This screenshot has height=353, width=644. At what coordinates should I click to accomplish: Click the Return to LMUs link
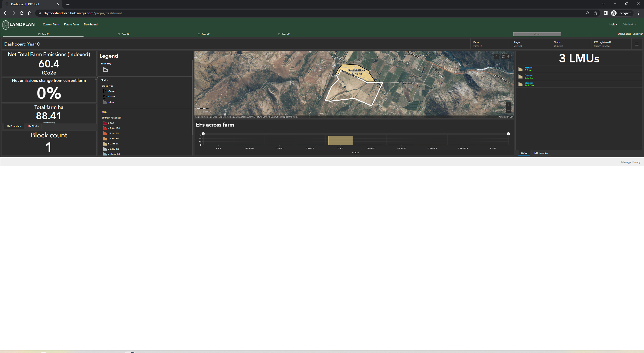tap(602, 46)
